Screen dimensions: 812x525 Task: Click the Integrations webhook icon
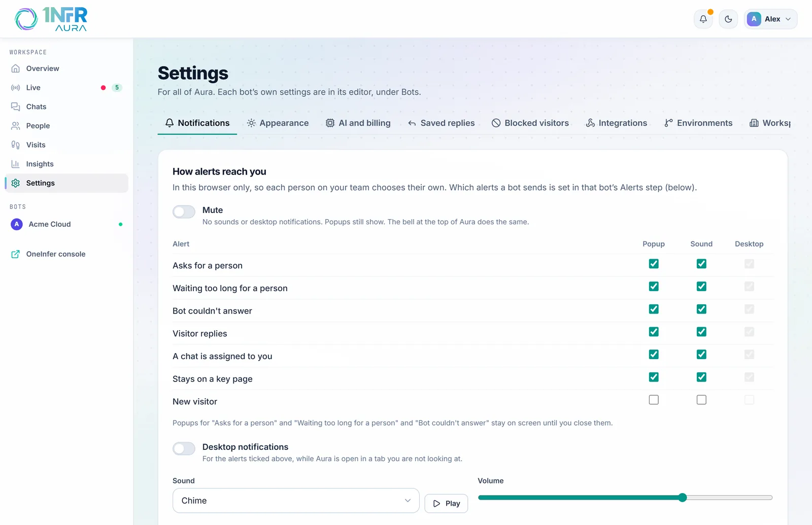point(590,123)
